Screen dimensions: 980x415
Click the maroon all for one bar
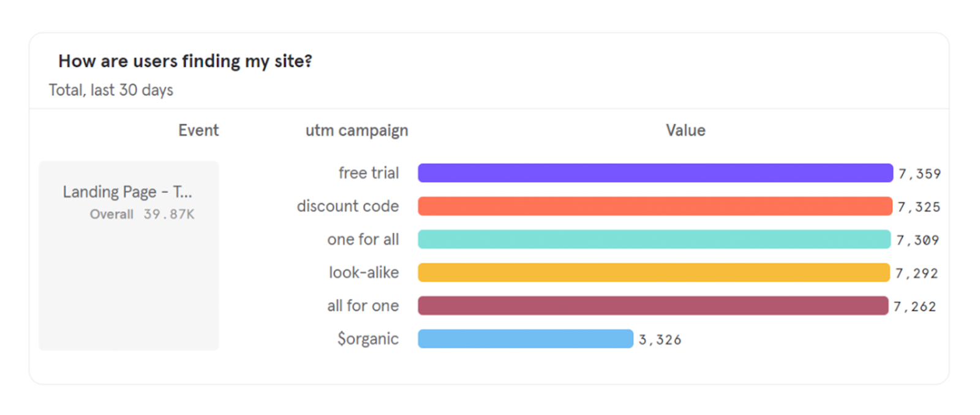point(653,305)
